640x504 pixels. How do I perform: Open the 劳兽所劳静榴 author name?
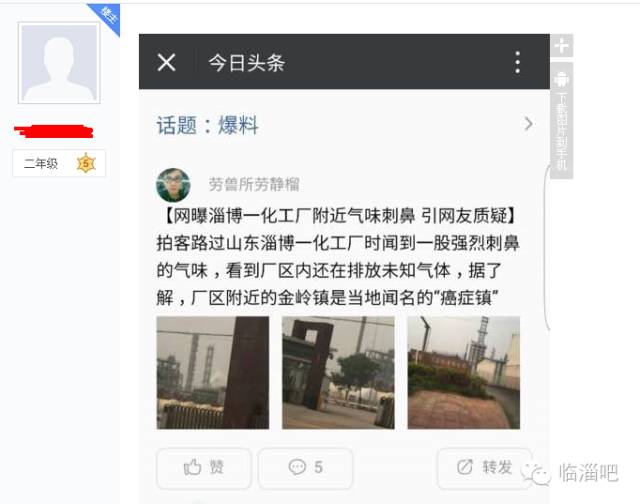(x=253, y=184)
